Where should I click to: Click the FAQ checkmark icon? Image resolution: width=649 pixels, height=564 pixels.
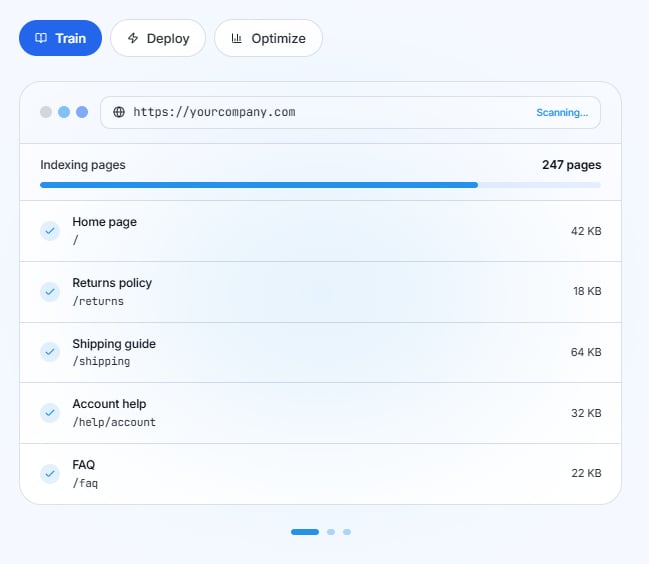[50, 473]
